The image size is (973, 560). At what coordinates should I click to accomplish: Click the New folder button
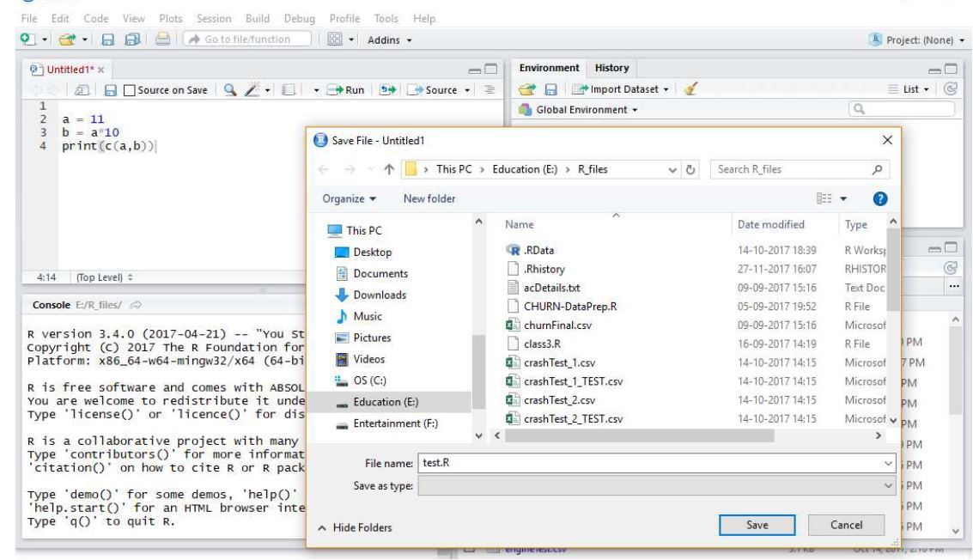coord(429,198)
